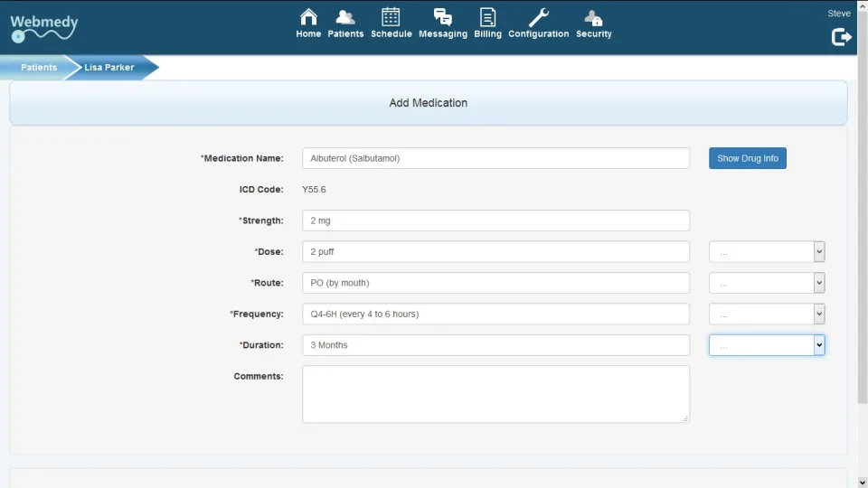This screenshot has width=868, height=488.
Task: Click the vertical scrollbar thumb
Action: 863,208
